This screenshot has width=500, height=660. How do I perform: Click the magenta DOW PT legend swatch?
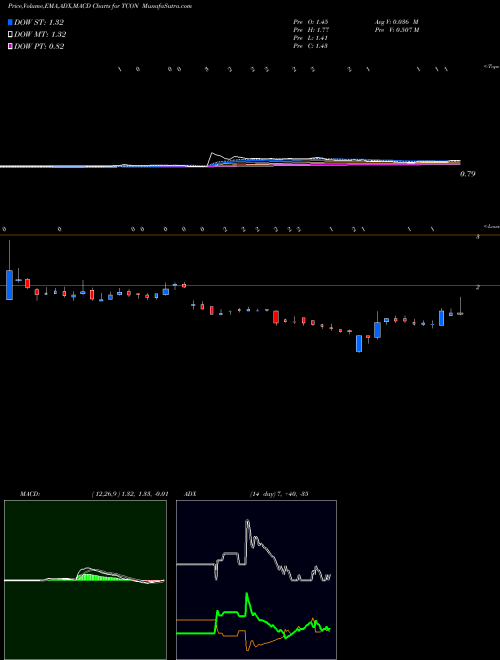click(10, 46)
